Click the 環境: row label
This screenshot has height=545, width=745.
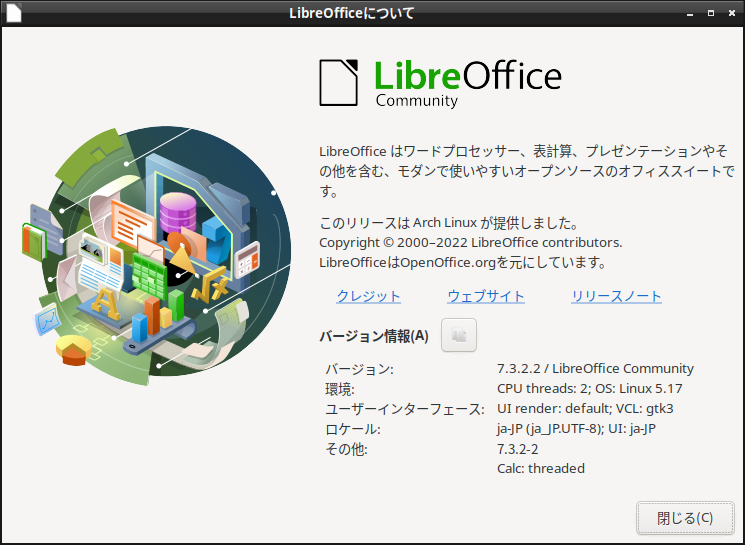coord(340,389)
